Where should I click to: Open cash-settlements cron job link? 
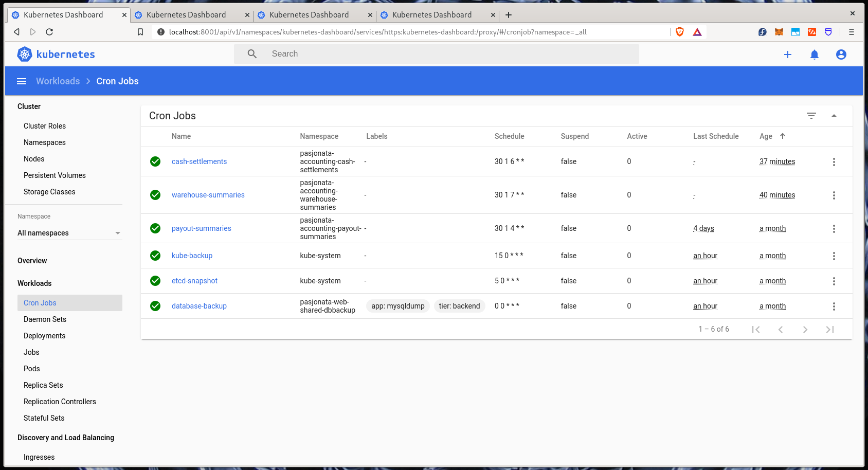[x=199, y=161]
